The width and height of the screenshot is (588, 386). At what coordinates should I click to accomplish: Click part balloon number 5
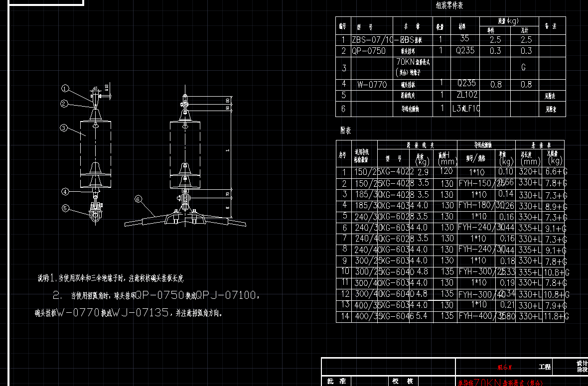[65, 208]
